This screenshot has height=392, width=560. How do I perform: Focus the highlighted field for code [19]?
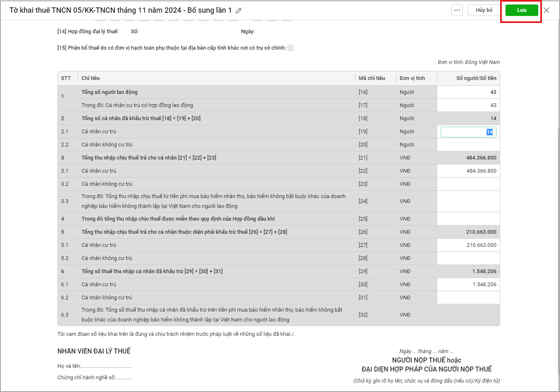[468, 132]
